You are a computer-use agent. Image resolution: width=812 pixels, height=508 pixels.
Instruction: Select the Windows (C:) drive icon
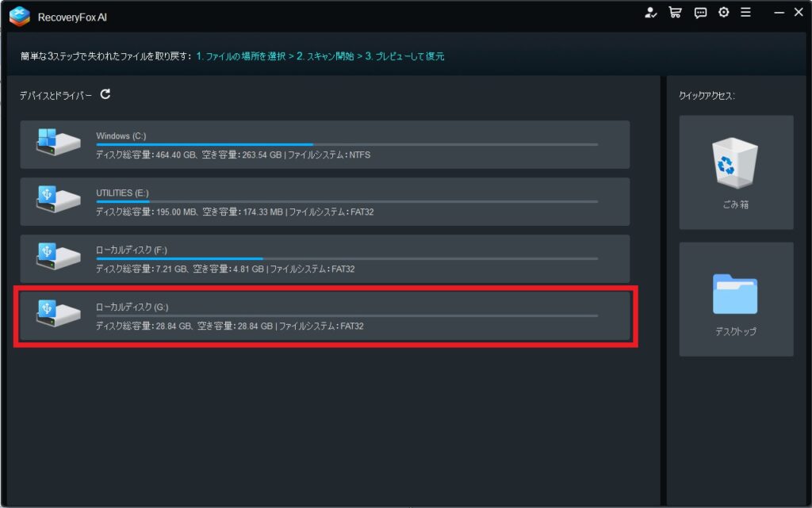click(58, 142)
